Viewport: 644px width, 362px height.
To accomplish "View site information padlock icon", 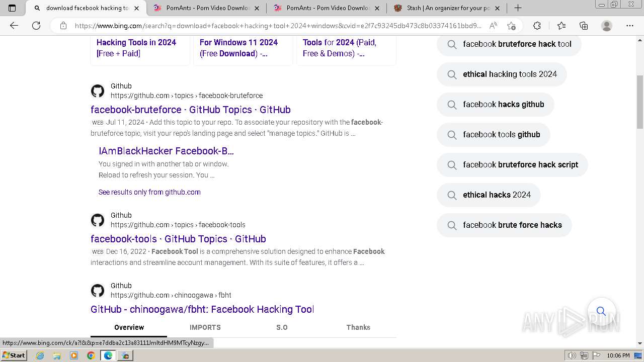I will coord(63,26).
